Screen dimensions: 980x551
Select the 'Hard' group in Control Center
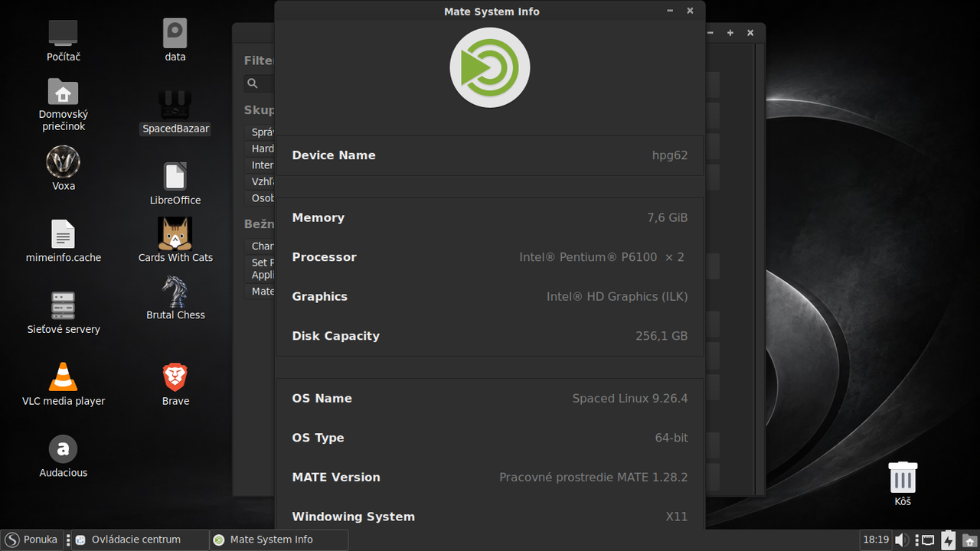[x=260, y=148]
